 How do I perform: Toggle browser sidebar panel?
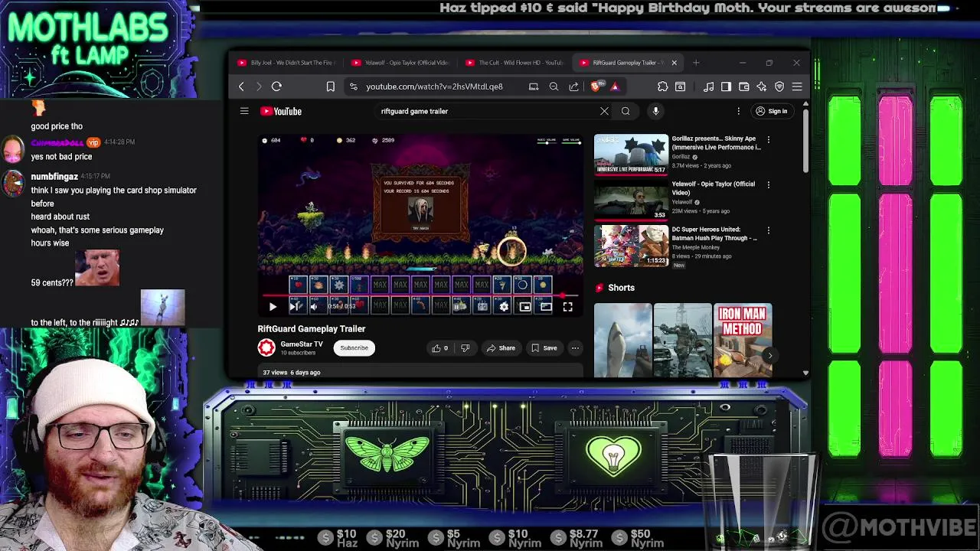pyautogui.click(x=726, y=86)
